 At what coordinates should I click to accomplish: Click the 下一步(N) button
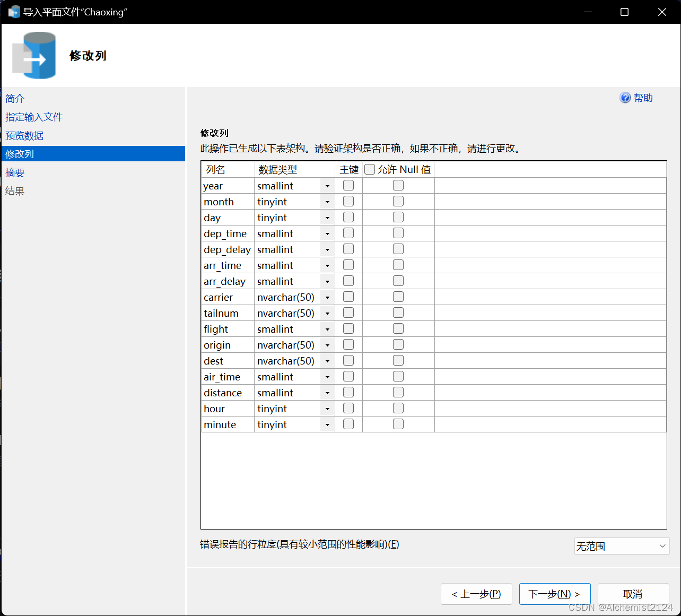click(x=555, y=594)
